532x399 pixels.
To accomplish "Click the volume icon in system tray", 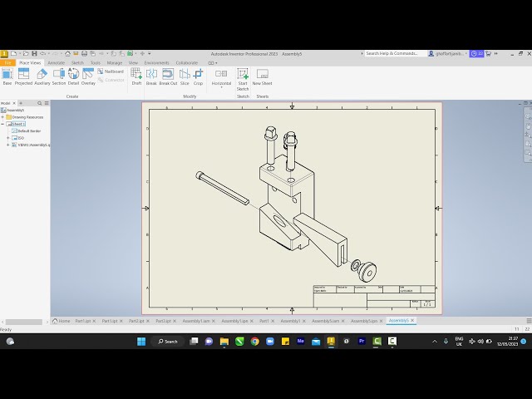I will coord(480,342).
